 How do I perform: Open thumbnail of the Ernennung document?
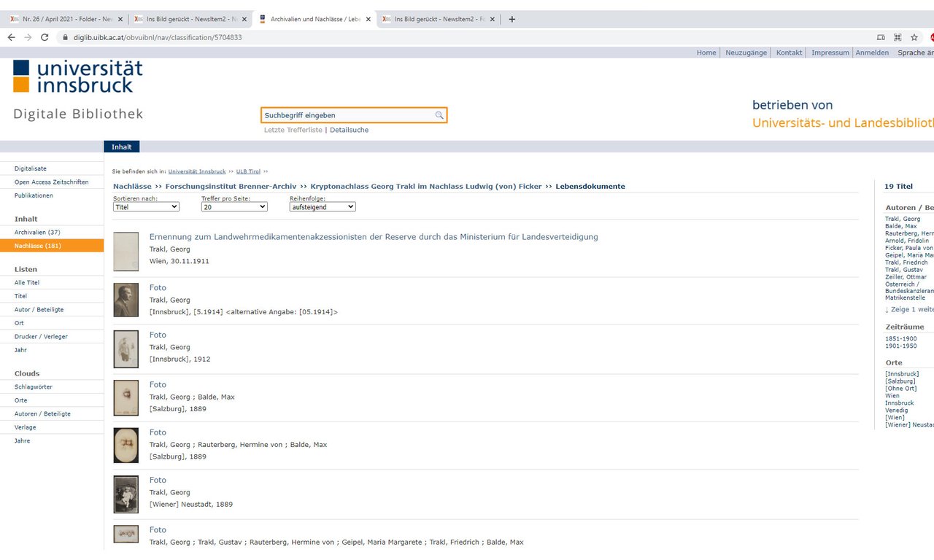pos(126,252)
